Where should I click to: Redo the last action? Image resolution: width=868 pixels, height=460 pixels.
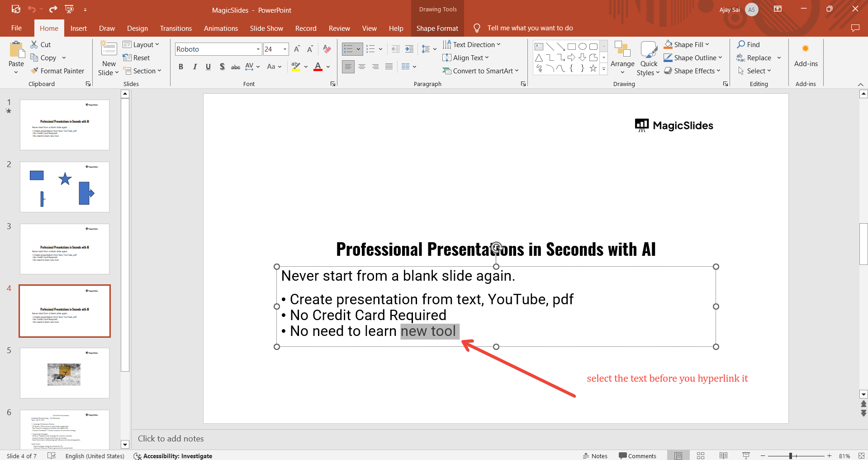[x=53, y=9]
